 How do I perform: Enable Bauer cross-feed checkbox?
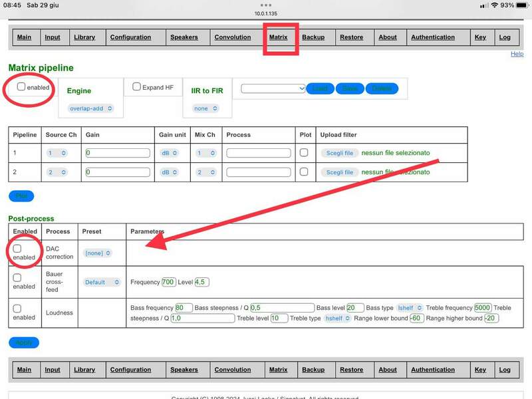click(17, 278)
